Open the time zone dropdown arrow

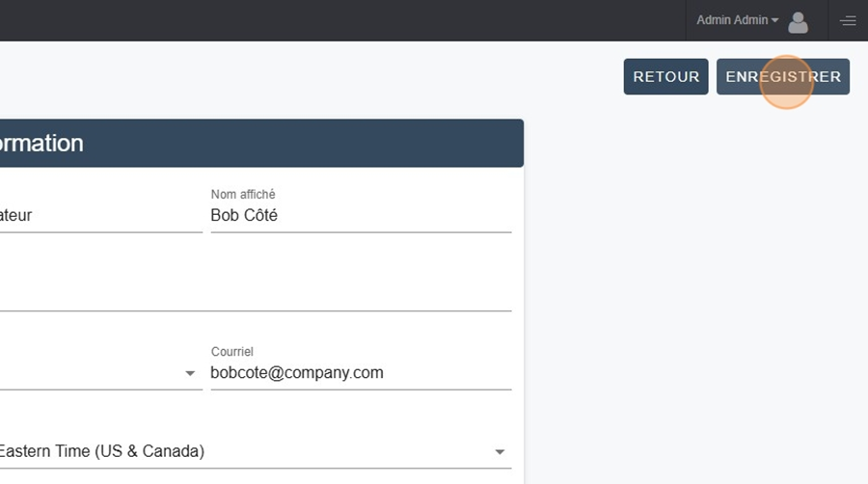[500, 452]
